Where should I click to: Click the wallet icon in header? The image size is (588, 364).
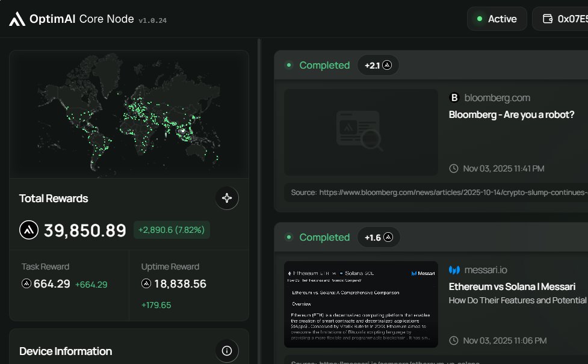click(548, 19)
